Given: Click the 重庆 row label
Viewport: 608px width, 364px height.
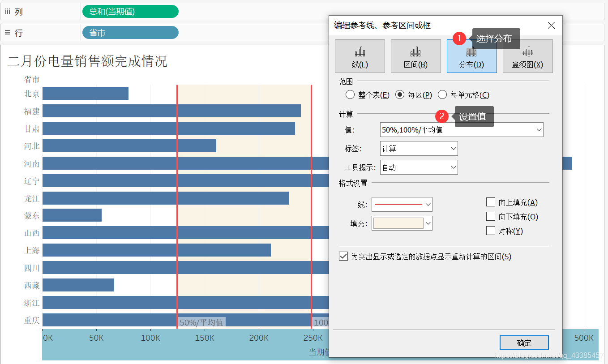Looking at the screenshot, I should [32, 320].
